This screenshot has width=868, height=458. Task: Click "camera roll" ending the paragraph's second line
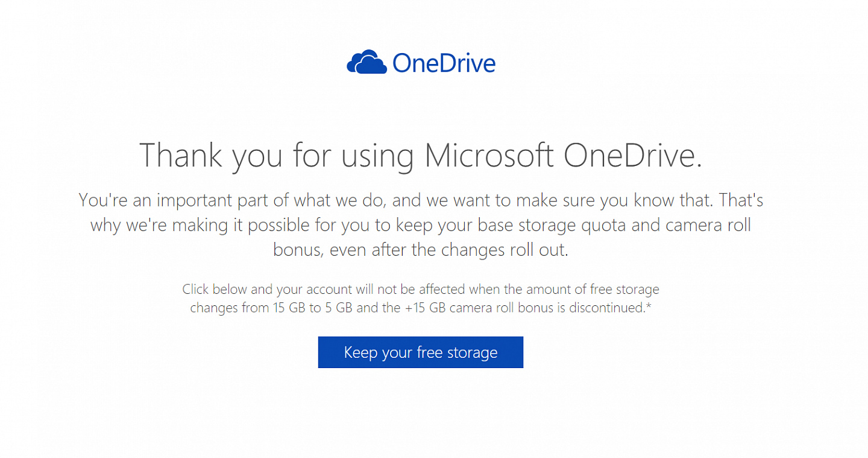click(708, 225)
